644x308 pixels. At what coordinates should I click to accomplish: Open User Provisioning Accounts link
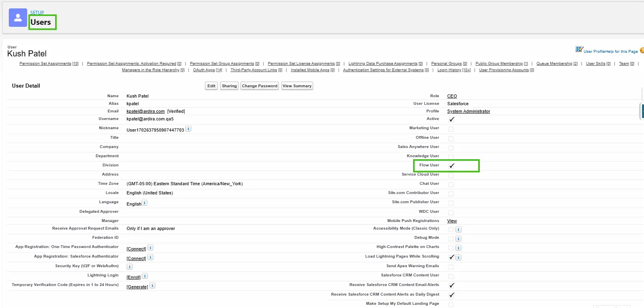pyautogui.click(x=507, y=70)
